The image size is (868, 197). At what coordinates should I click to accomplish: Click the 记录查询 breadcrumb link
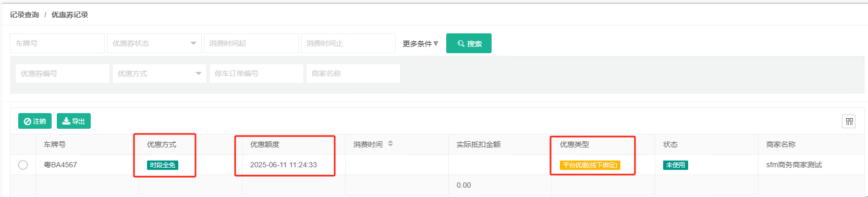pos(25,15)
